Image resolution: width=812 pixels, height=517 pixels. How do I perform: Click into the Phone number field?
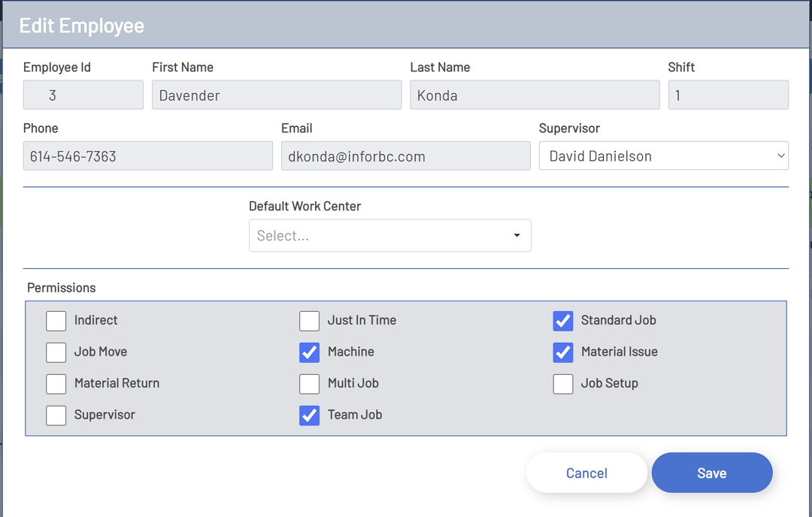(147, 156)
